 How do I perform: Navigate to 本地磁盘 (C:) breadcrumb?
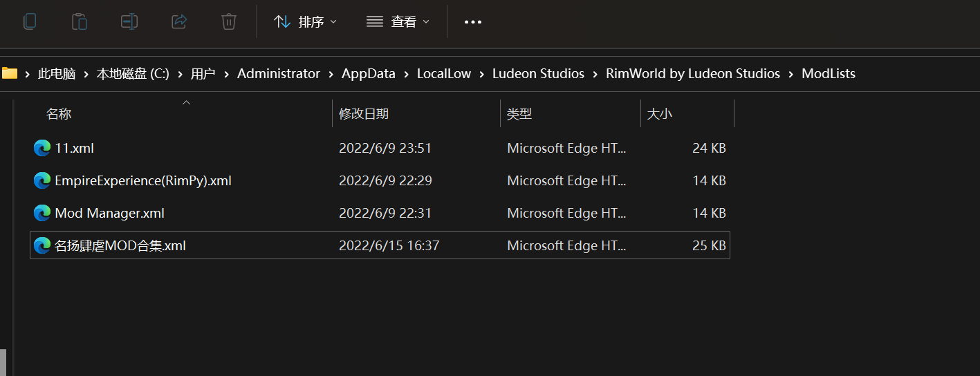coord(133,73)
